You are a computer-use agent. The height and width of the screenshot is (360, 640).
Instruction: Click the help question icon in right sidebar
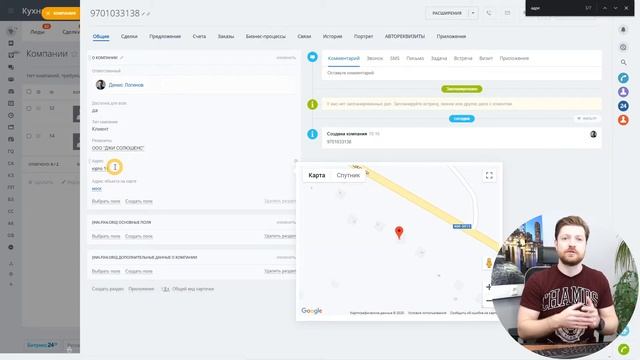[623, 47]
